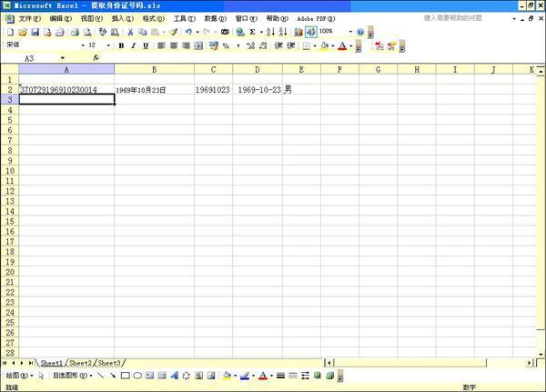
Task: Toggle Bold formatting
Action: 121,45
